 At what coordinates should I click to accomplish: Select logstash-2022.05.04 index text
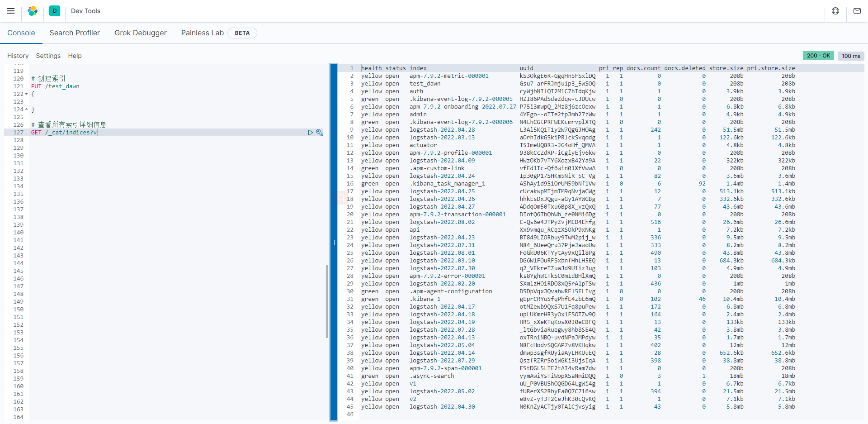(x=442, y=345)
